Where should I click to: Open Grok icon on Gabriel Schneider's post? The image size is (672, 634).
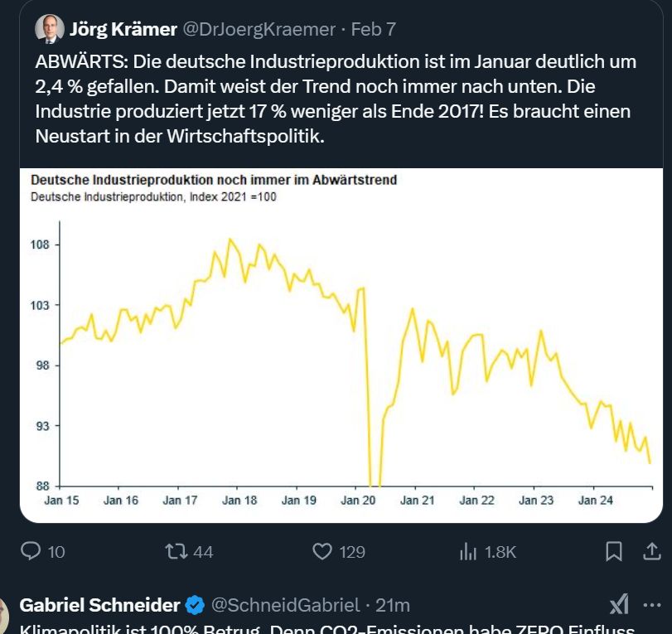pyautogui.click(x=619, y=605)
